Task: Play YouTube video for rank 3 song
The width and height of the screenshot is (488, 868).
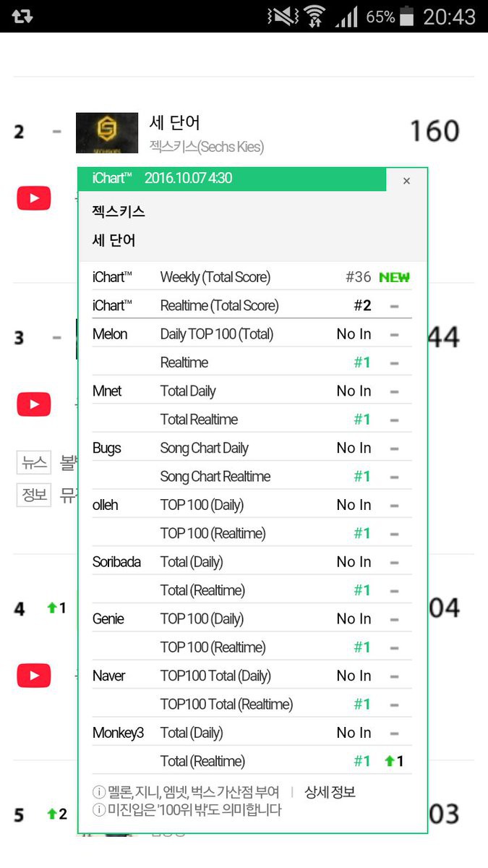Action: click(34, 404)
